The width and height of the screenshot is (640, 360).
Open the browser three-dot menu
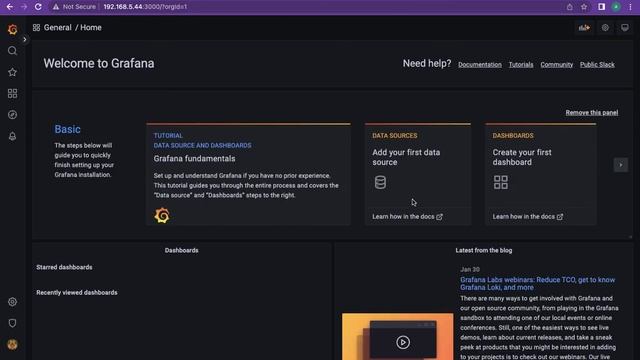coord(630,7)
